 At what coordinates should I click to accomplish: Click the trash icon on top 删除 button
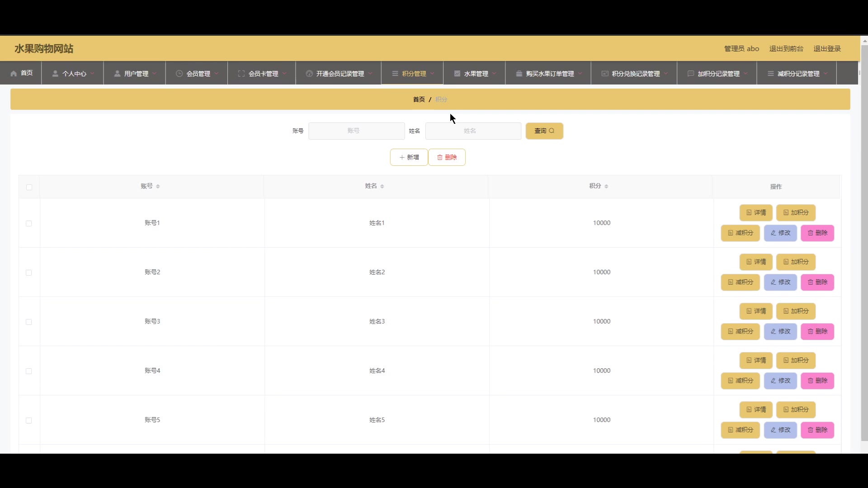click(x=439, y=157)
